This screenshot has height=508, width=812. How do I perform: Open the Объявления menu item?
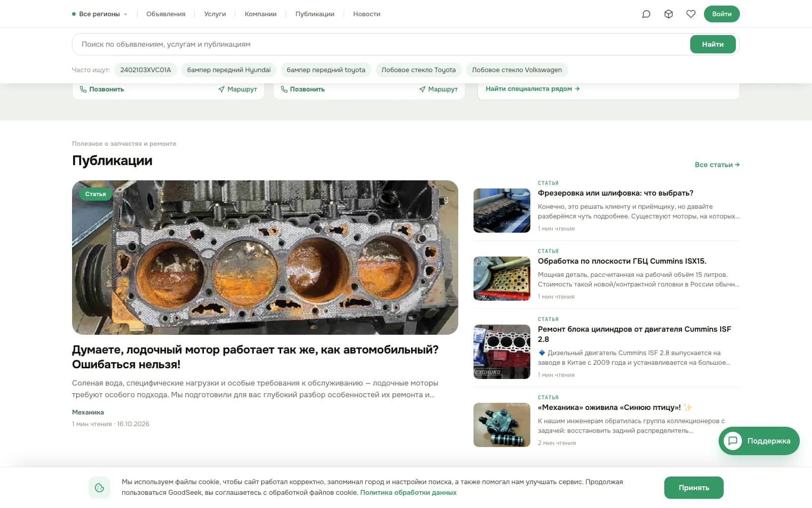166,14
